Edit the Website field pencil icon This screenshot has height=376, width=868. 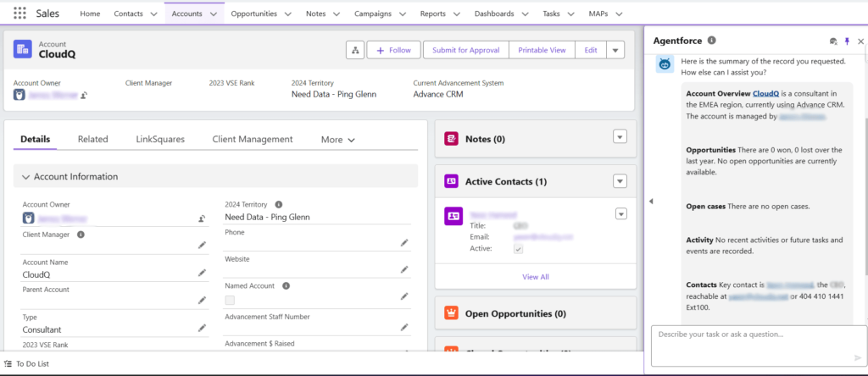click(x=404, y=270)
